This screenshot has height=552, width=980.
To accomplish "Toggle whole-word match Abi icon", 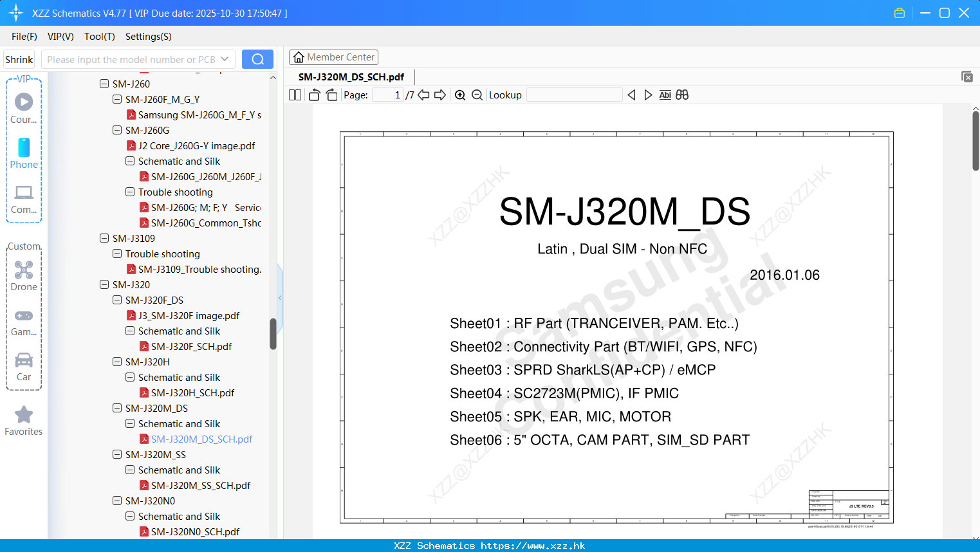I will point(665,95).
